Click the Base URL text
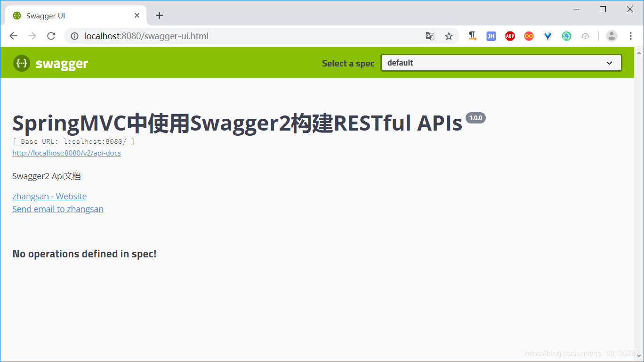 coord(73,141)
